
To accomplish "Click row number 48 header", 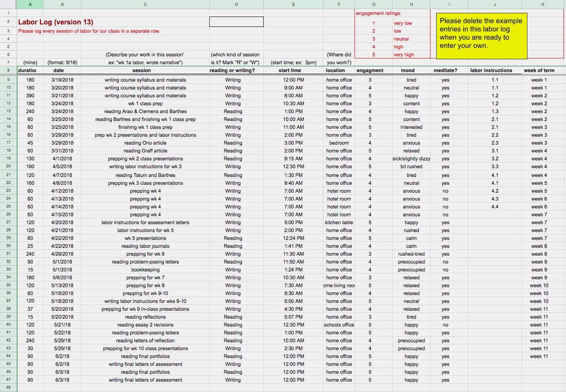I will tap(8, 387).
